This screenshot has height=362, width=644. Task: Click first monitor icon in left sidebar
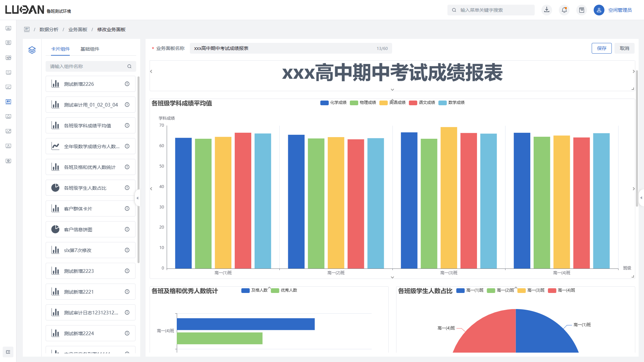[x=8, y=28]
